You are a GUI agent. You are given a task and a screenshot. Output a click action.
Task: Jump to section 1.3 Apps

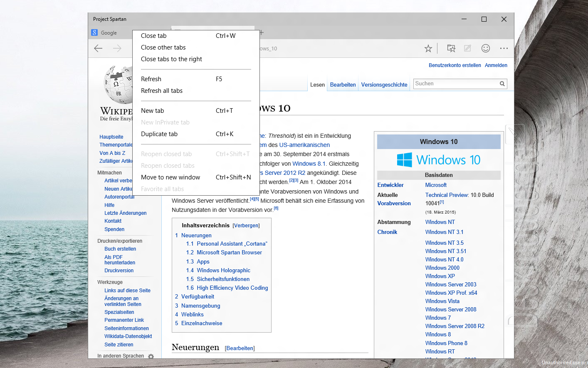[198, 261]
